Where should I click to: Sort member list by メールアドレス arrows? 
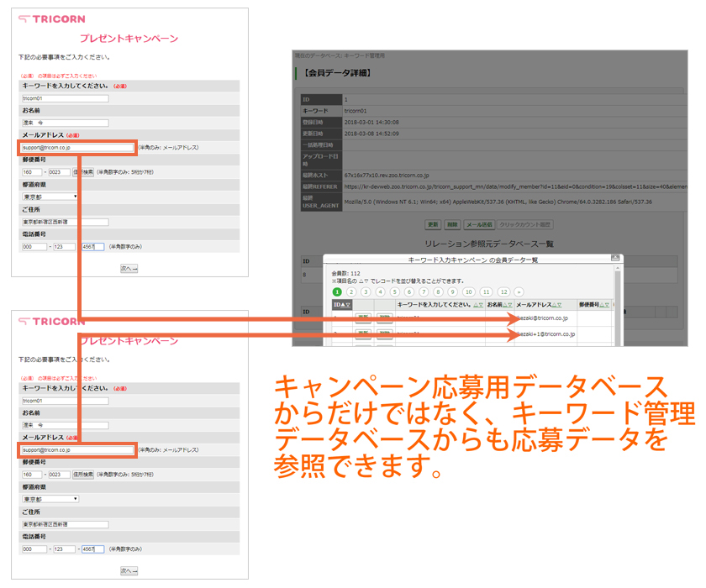click(556, 305)
